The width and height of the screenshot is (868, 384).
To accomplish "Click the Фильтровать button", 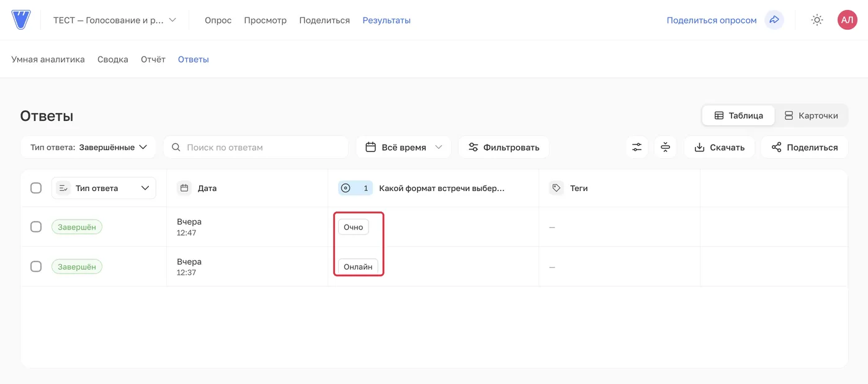I will 504,147.
